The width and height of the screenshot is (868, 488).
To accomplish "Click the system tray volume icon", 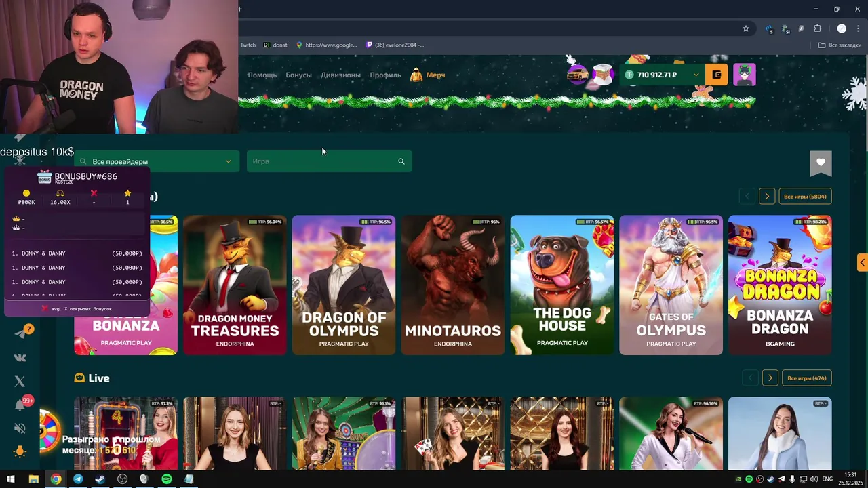I will pyautogui.click(x=814, y=479).
